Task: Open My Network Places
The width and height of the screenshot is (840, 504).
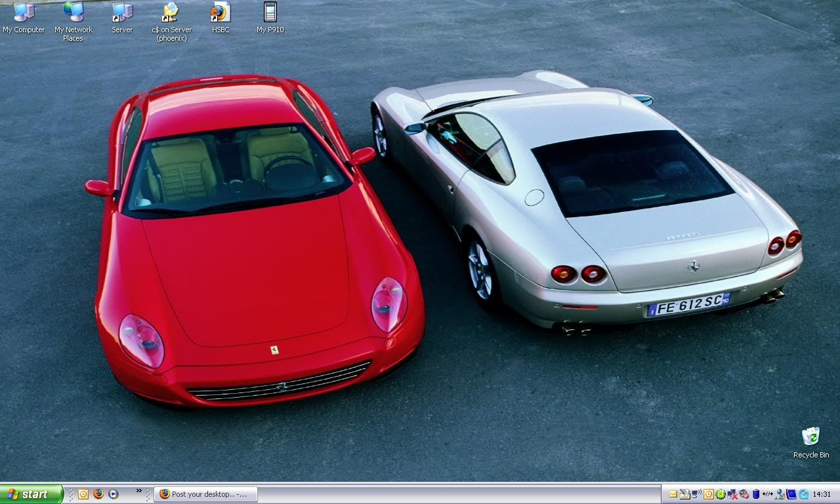Action: [72, 13]
